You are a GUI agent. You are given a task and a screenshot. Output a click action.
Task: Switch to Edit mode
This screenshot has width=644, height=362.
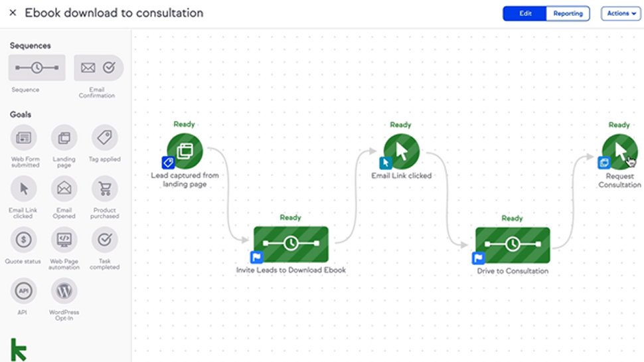(x=524, y=13)
